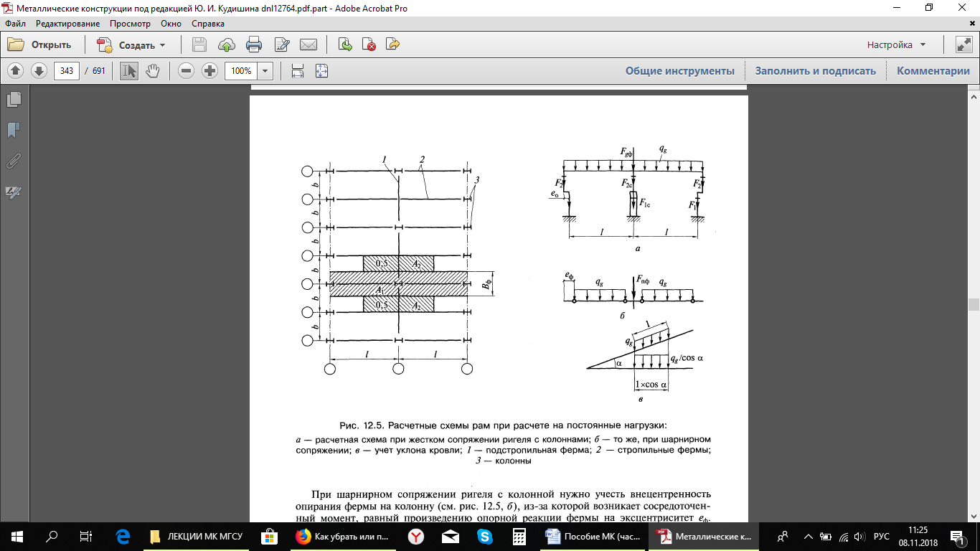Image resolution: width=980 pixels, height=551 pixels.
Task: Click fit one full page icon
Action: 321,70
